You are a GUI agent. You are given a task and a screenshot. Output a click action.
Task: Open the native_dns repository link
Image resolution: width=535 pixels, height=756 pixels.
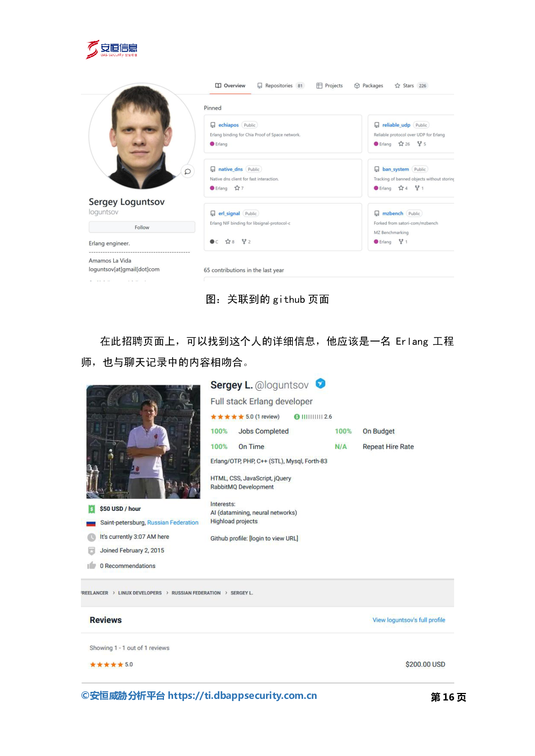[230, 169]
